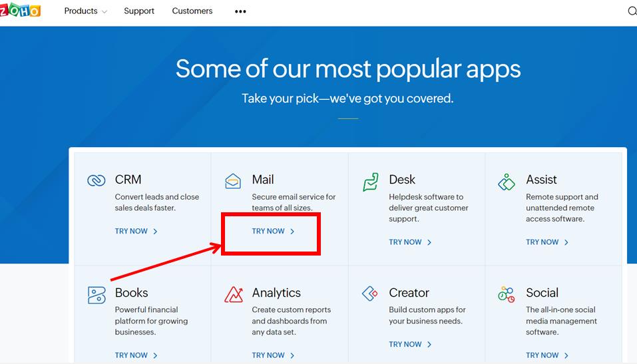637x364 pixels.
Task: Open the search magnifier icon
Action: point(632,11)
